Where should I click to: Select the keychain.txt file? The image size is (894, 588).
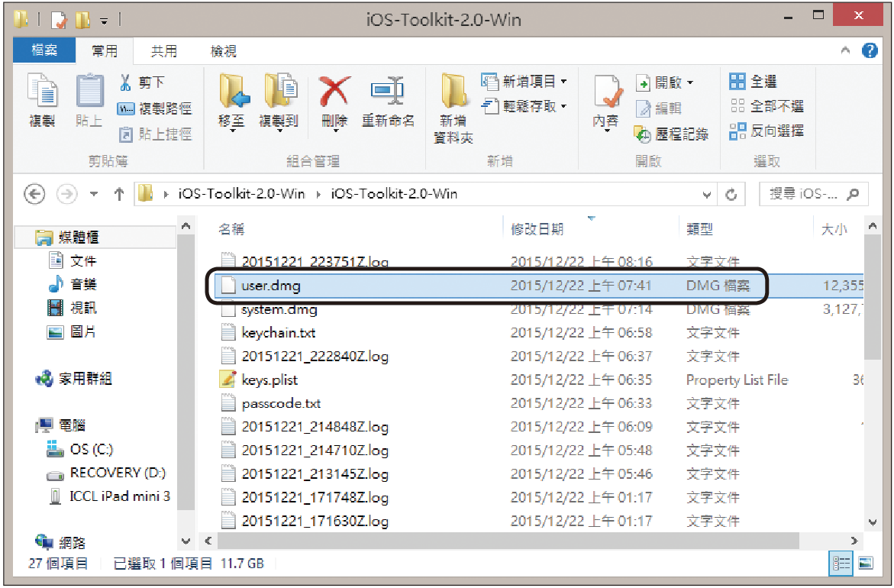click(x=539, y=333)
